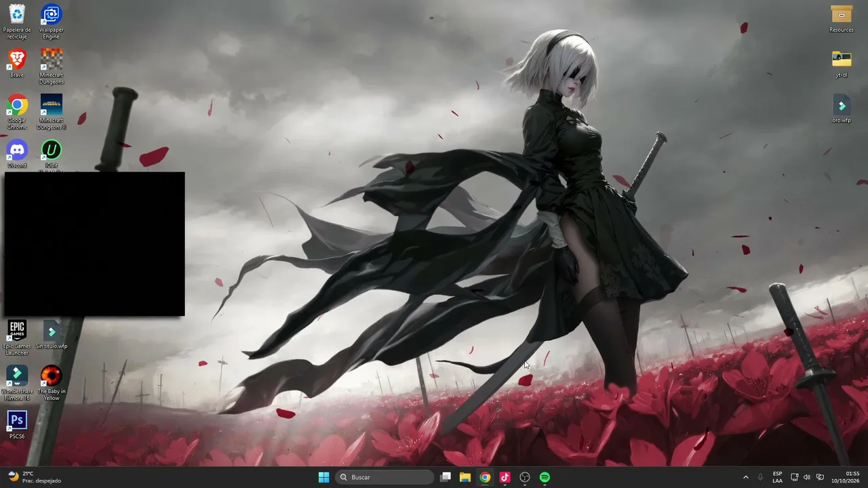Open Spotify from the taskbar
The width and height of the screenshot is (868, 488).
[x=545, y=477]
